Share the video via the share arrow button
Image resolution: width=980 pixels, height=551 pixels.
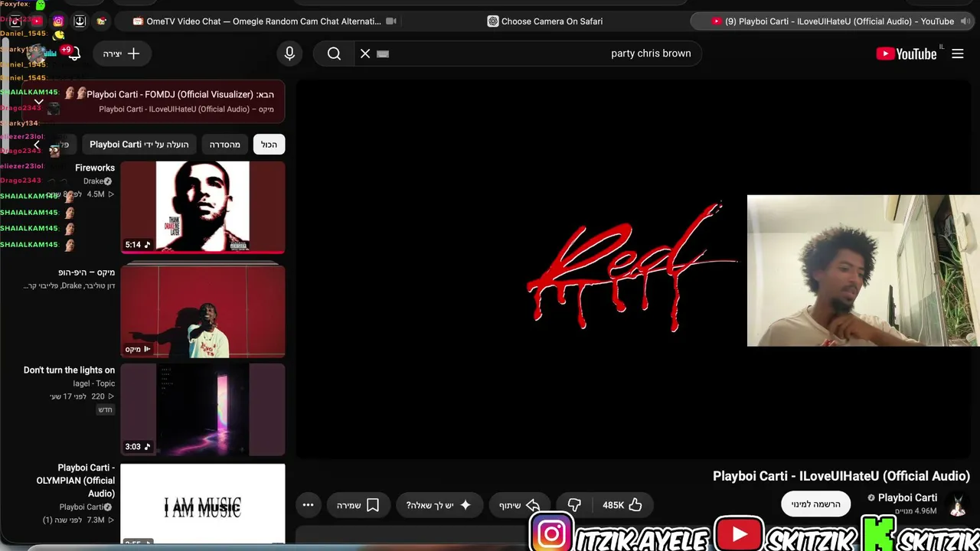coord(521,505)
